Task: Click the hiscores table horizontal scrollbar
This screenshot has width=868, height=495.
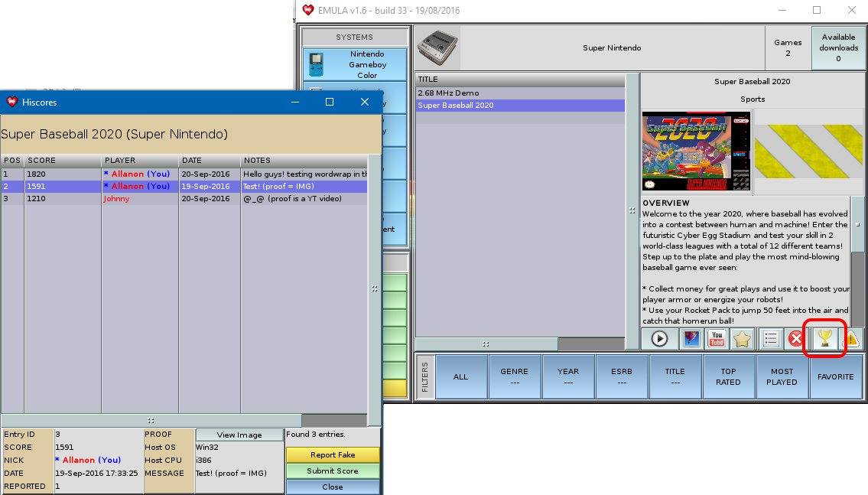Action: pos(151,420)
